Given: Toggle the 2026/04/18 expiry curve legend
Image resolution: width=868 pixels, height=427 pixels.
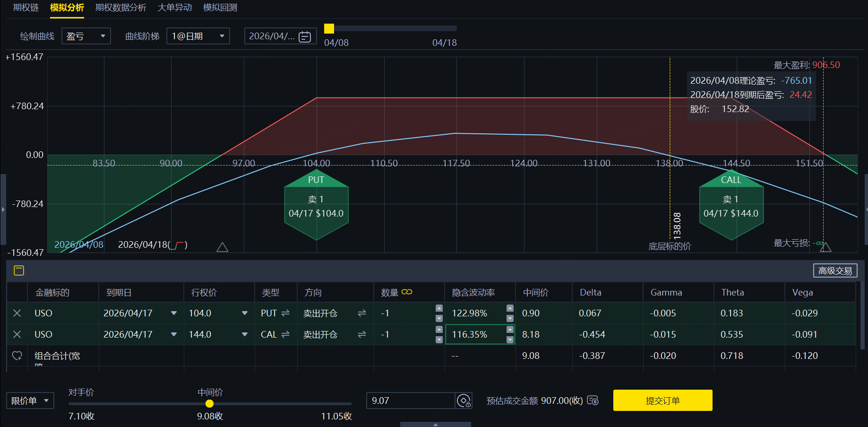Looking at the screenshot, I should pos(153,244).
